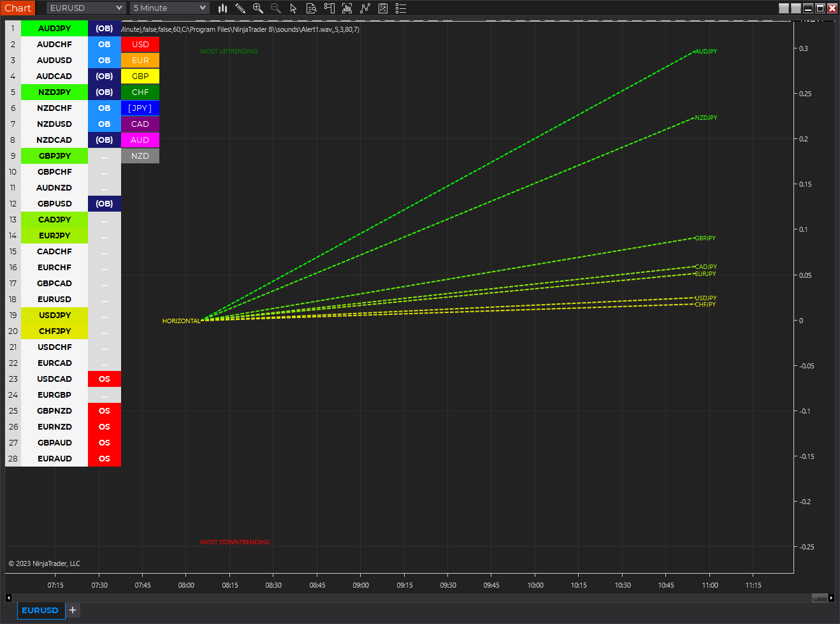Screen dimensions: 840x624
Task: Open the drawing tools pencil icon
Action: pos(240,8)
